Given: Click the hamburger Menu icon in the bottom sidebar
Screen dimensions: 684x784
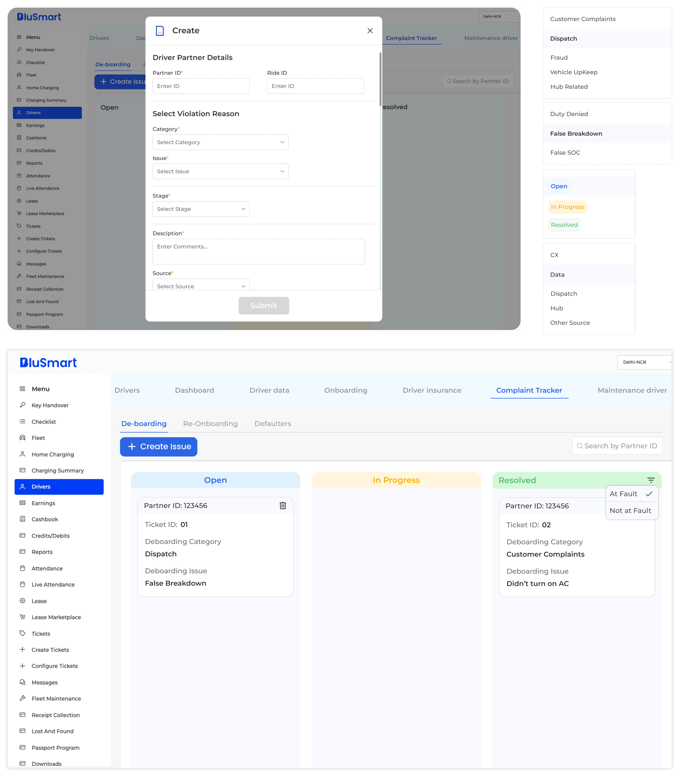Looking at the screenshot, I should (x=23, y=389).
